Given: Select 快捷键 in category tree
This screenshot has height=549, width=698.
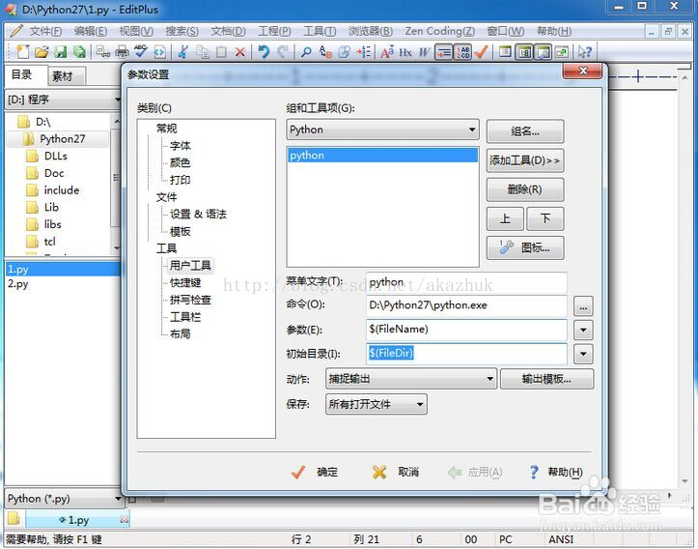Looking at the screenshot, I should coord(185,283).
